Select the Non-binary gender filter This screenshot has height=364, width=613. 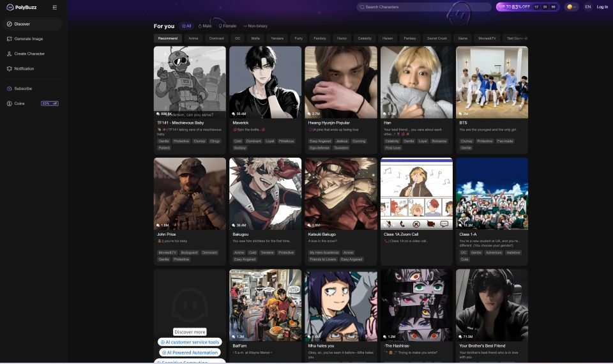pos(255,26)
